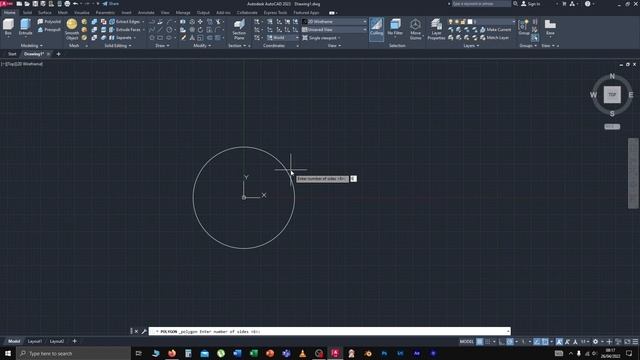The height and width of the screenshot is (360, 640).
Task: Open the Annotate ribbon tab
Action: pos(146,13)
